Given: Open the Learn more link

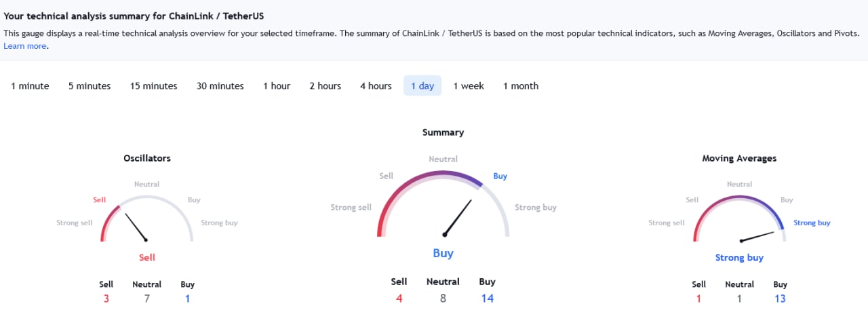Looking at the screenshot, I should pyautogui.click(x=25, y=46).
